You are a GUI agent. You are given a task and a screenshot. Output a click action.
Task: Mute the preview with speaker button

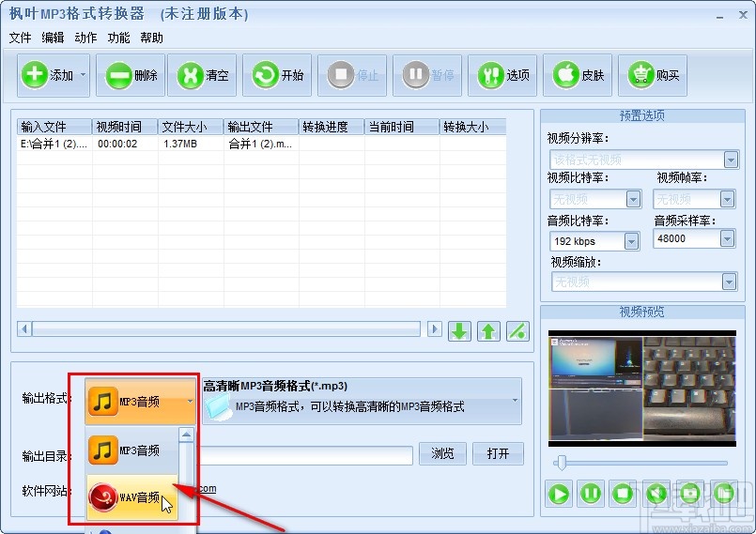click(656, 494)
